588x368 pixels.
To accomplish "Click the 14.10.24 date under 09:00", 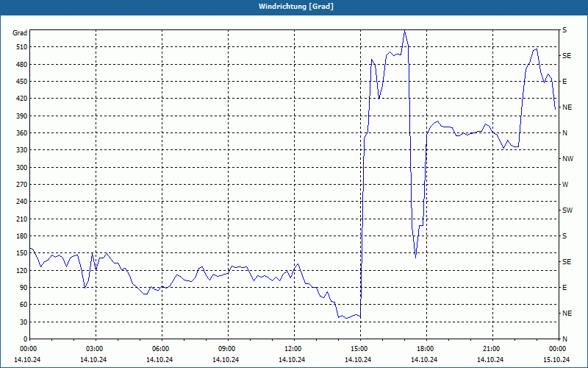I will pos(226,360).
